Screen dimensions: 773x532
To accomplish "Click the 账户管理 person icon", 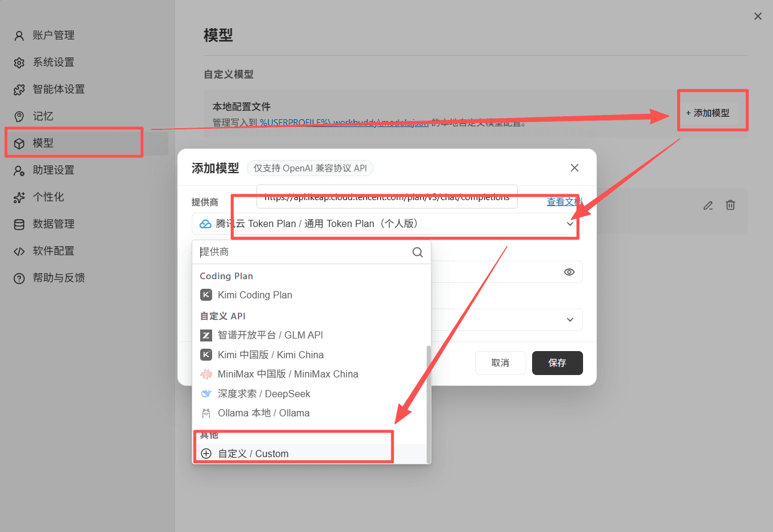I will point(19,35).
